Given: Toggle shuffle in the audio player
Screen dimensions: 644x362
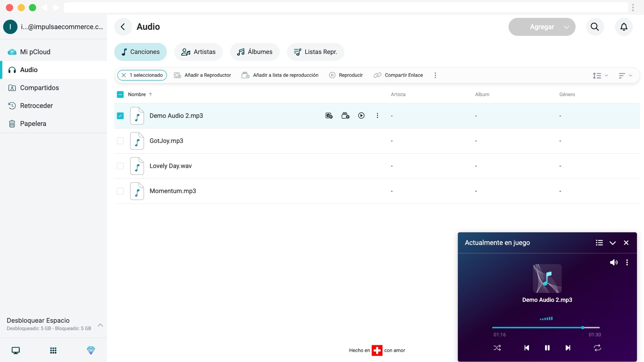Looking at the screenshot, I should tap(497, 348).
